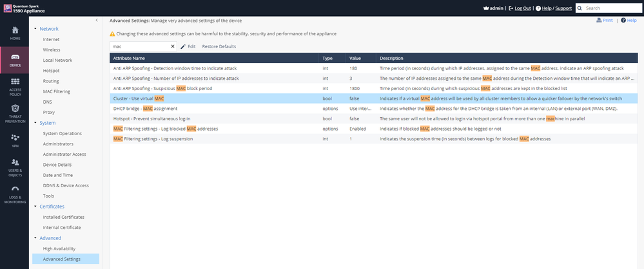Open the Tools page
This screenshot has width=644, height=269.
click(x=48, y=196)
